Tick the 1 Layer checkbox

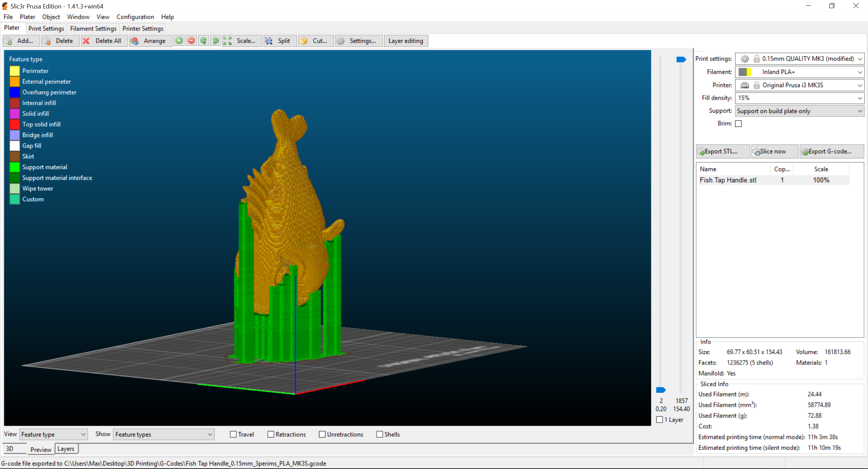[659, 420]
